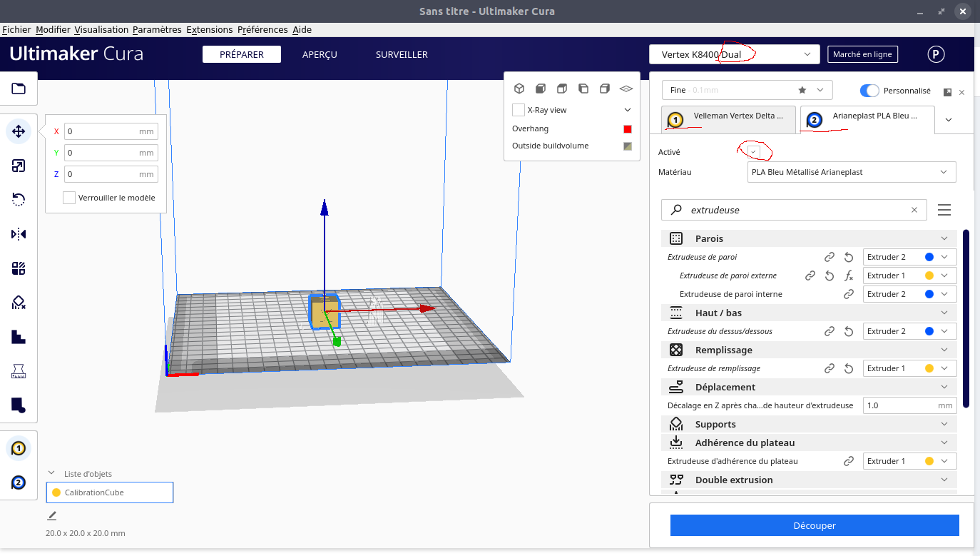The image size is (980, 556).
Task: Expand the Supports settings section
Action: tap(810, 424)
